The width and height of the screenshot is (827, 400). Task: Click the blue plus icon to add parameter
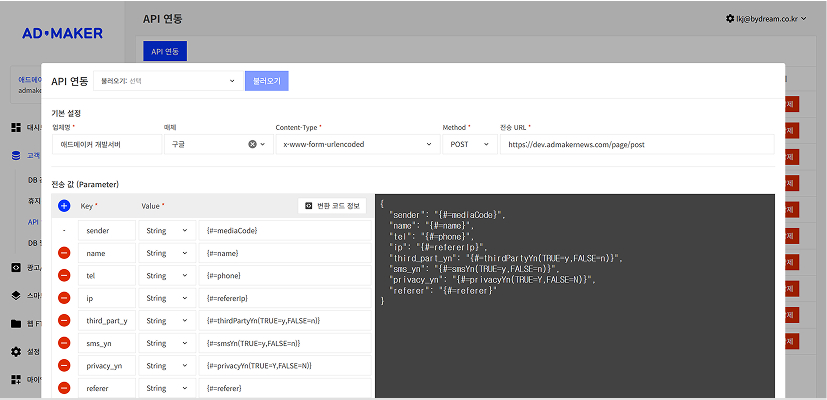64,206
